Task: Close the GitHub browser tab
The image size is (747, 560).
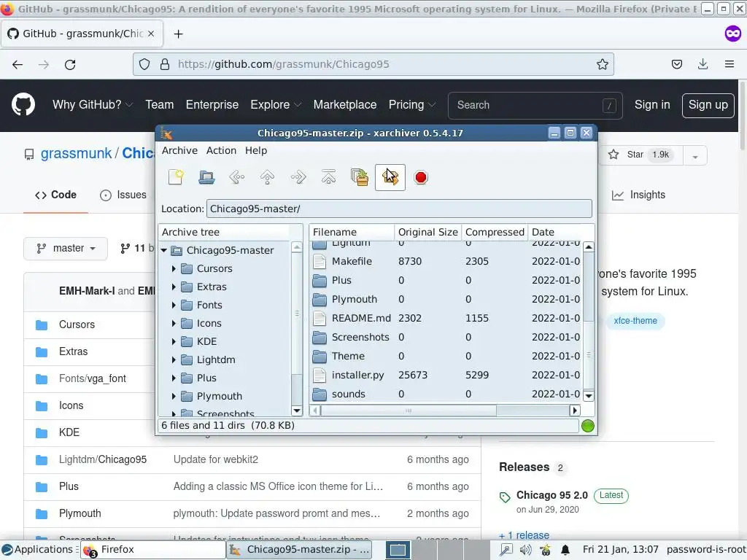Action: [151, 34]
